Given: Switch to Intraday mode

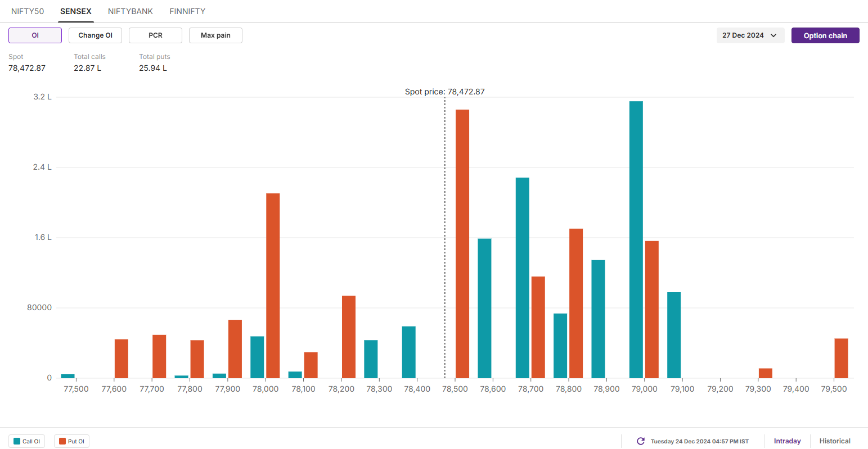Looking at the screenshot, I should pyautogui.click(x=787, y=441).
